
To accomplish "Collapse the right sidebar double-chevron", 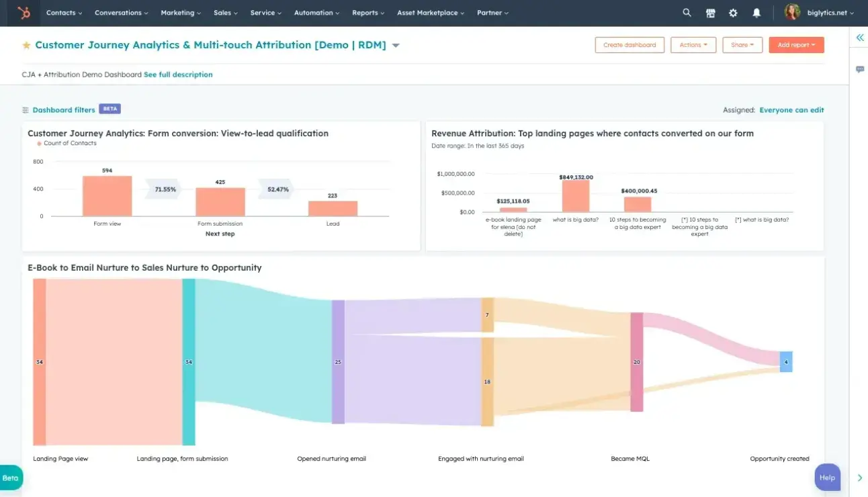I will (859, 38).
